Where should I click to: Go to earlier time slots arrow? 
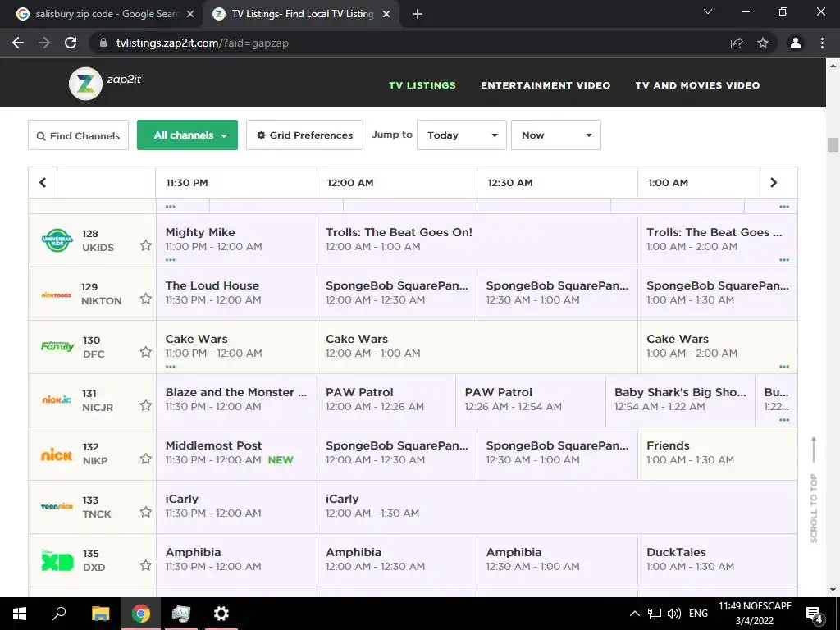[x=43, y=183]
